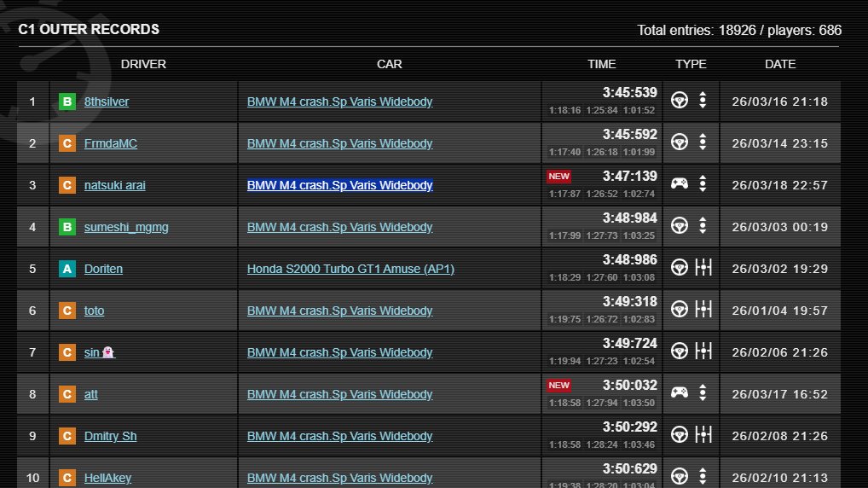Click the lap time 3:49:724
The height and width of the screenshot is (488, 868).
pyautogui.click(x=630, y=344)
